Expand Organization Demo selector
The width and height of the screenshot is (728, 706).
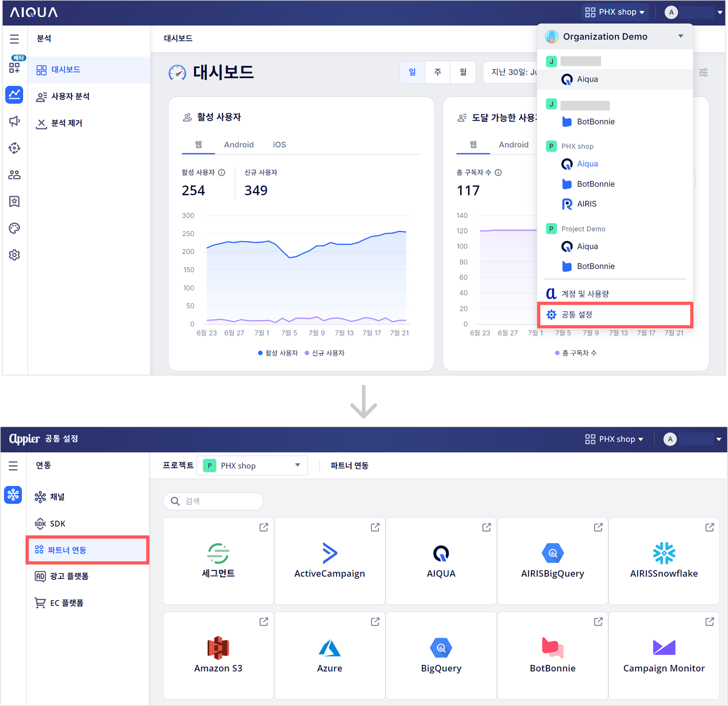pos(615,36)
